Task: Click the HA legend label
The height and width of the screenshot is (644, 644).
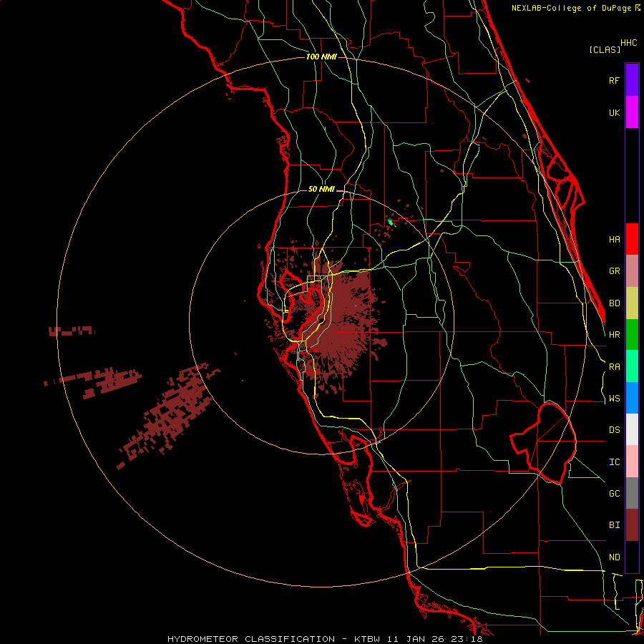Action: (614, 239)
